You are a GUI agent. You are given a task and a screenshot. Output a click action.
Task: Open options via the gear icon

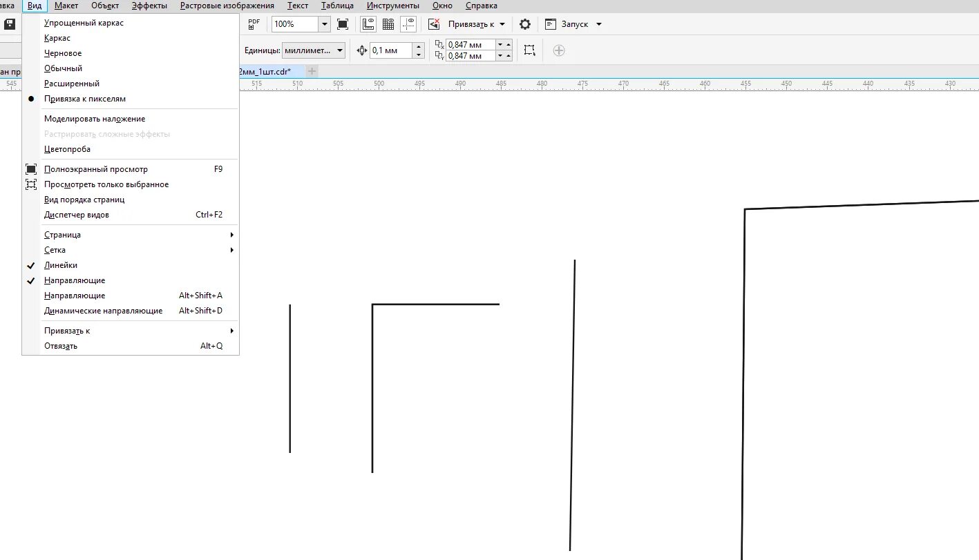point(525,24)
